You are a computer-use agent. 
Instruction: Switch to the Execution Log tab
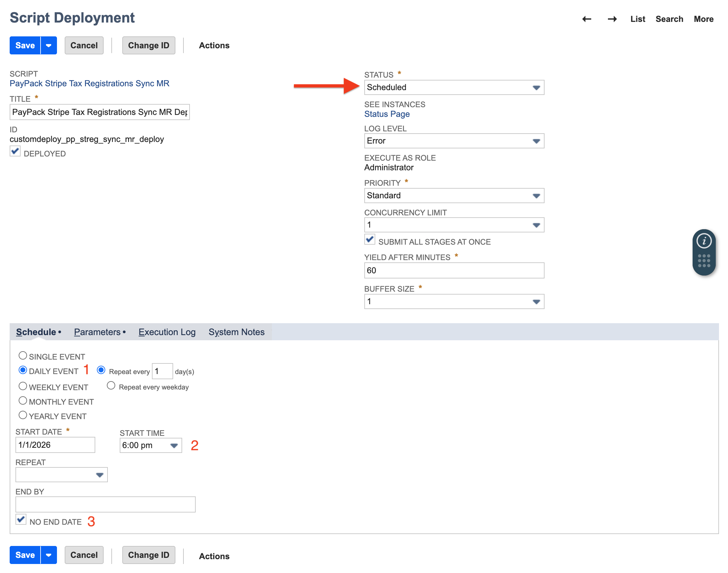(167, 332)
